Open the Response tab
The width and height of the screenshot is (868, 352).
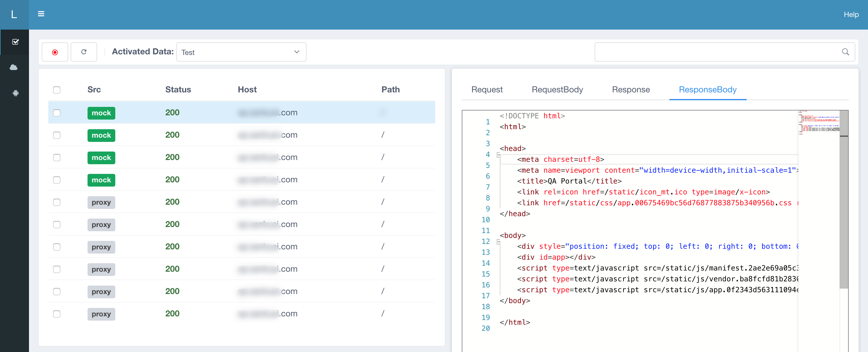coord(630,89)
